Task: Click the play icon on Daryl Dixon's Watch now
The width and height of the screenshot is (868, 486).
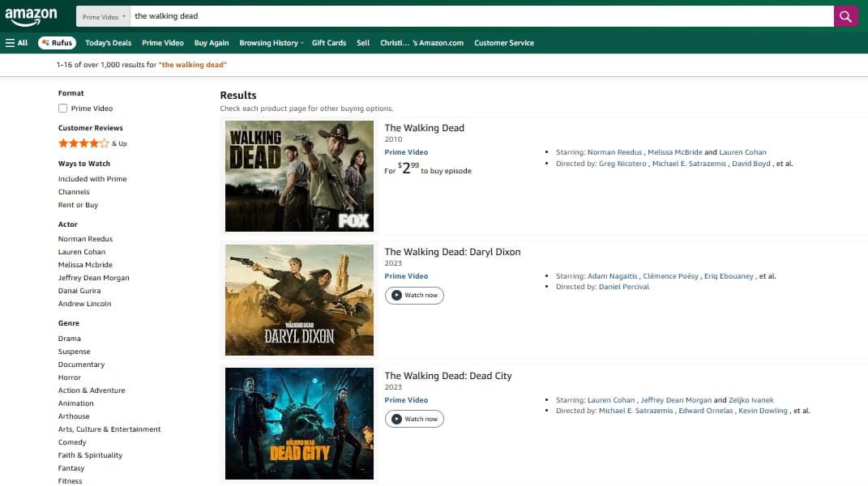Action: (x=395, y=295)
